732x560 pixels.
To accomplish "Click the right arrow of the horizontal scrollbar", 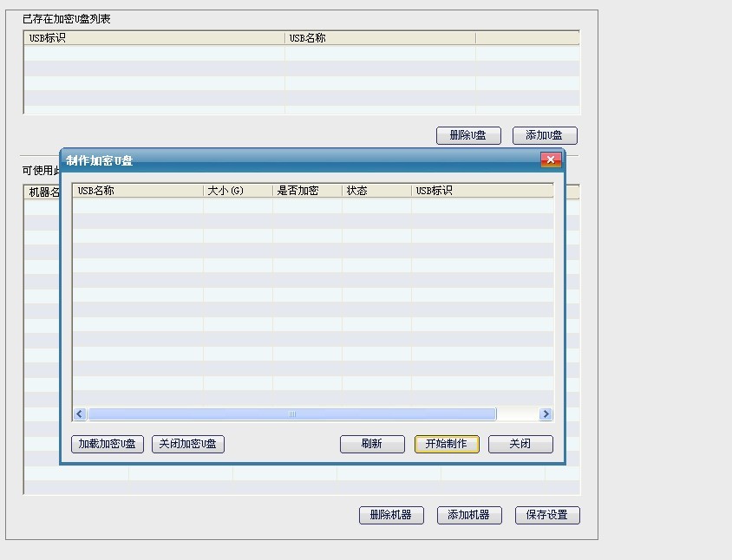I will click(546, 414).
